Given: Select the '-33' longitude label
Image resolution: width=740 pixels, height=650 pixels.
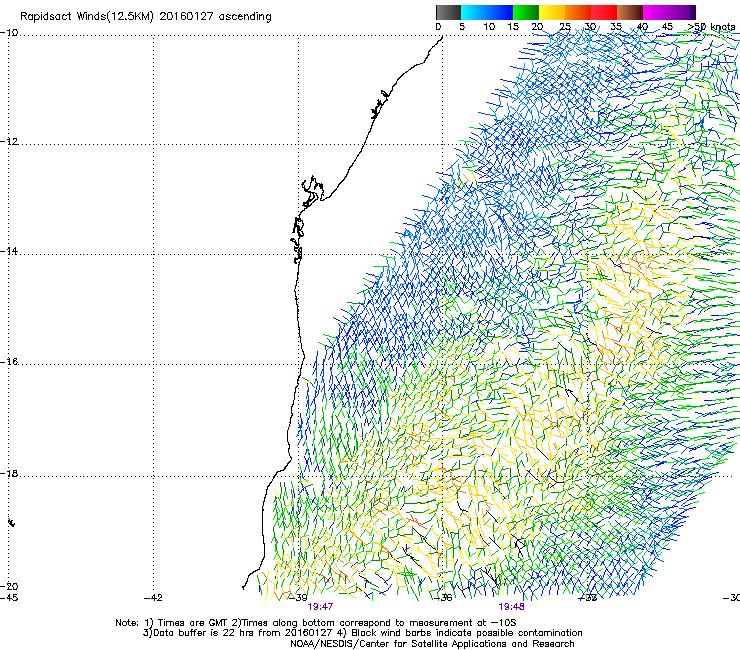Looking at the screenshot, I should (x=588, y=598).
